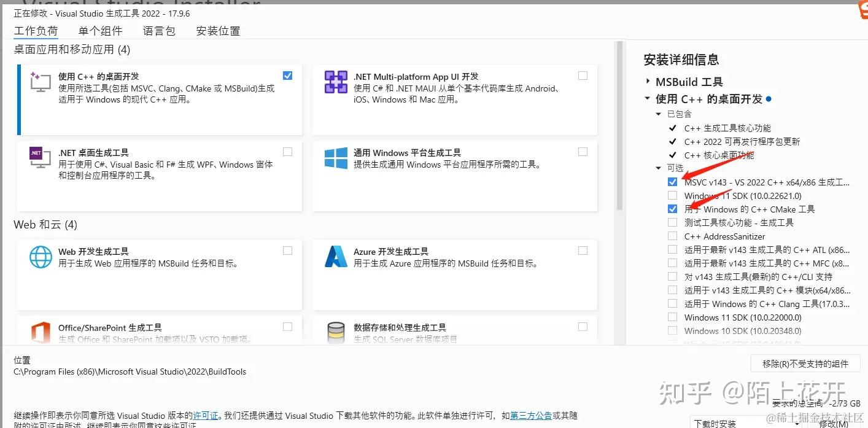Collapse the 可选 group
This screenshot has width=868, height=428.
(x=659, y=168)
